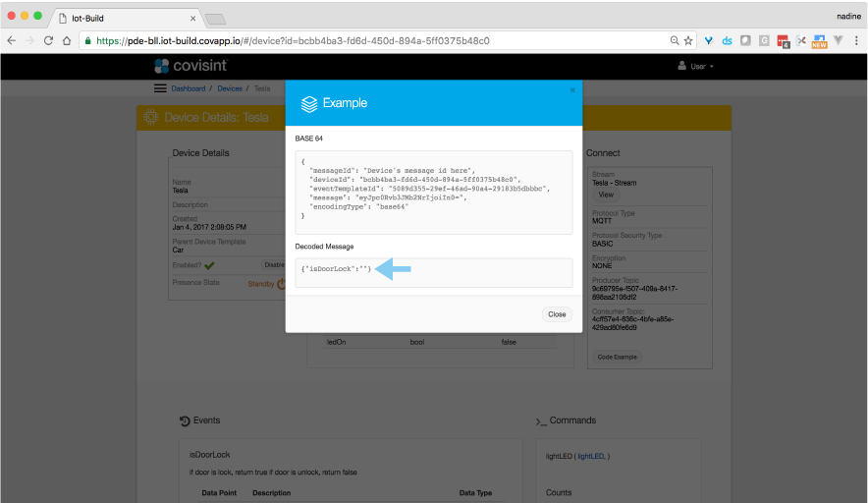
Task: Go to the Dashboard breadcrumb link
Action: (x=189, y=88)
